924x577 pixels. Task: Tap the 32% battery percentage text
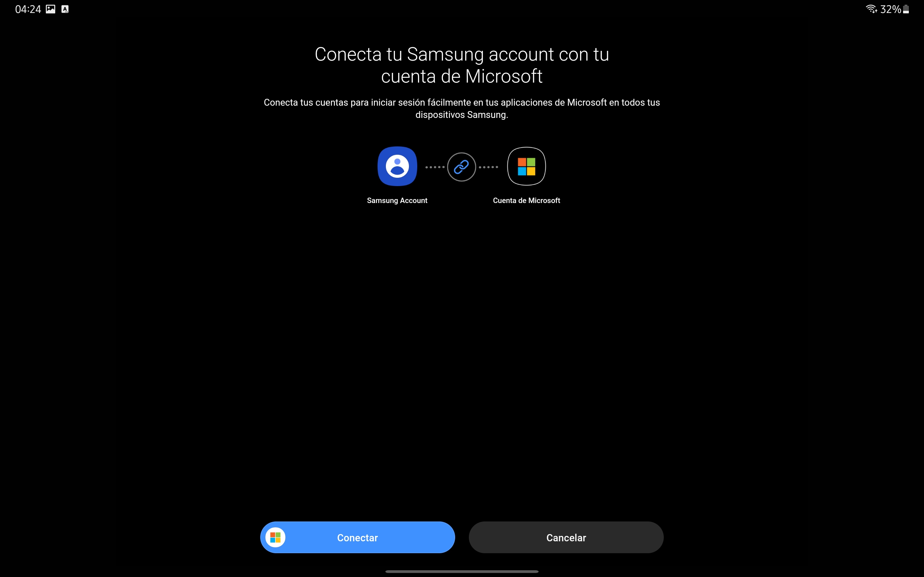(x=890, y=9)
